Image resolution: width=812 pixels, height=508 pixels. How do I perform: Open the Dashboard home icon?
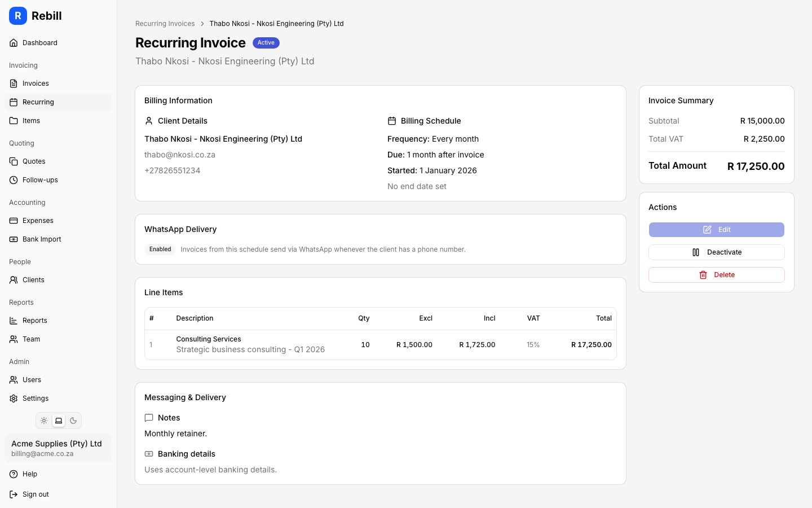14,43
